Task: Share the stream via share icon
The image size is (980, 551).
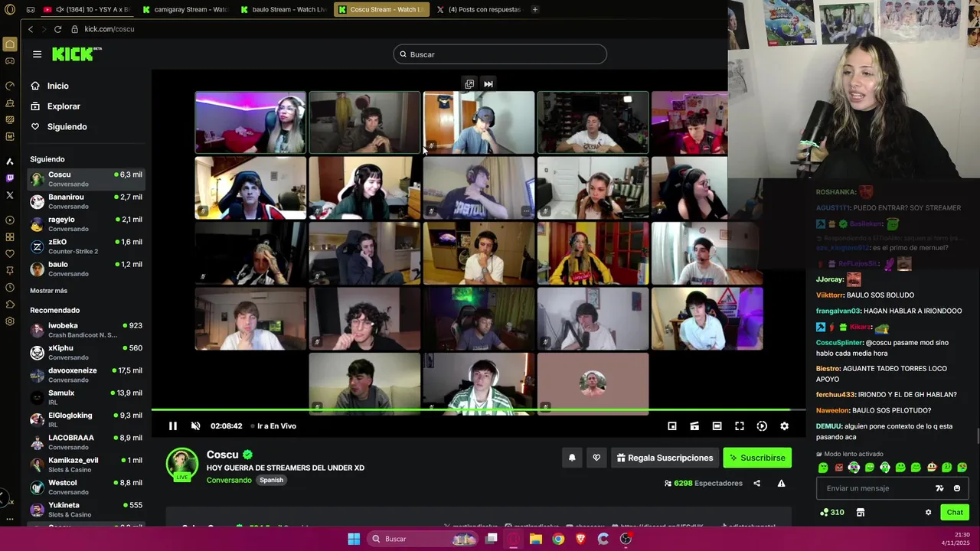Action: point(757,484)
